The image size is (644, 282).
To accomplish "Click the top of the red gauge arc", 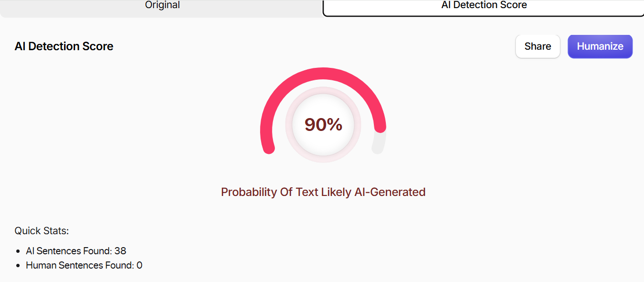I will 323,72.
